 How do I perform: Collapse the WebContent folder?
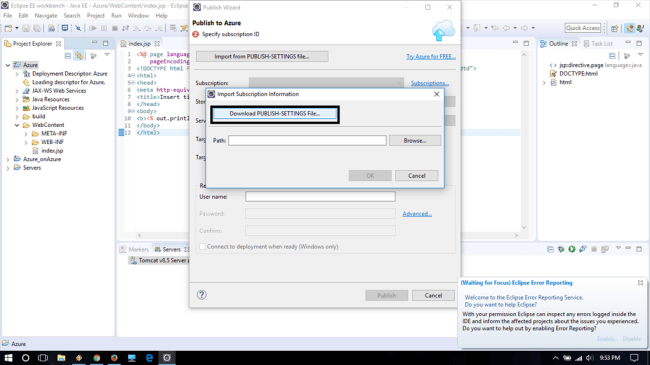[17, 125]
